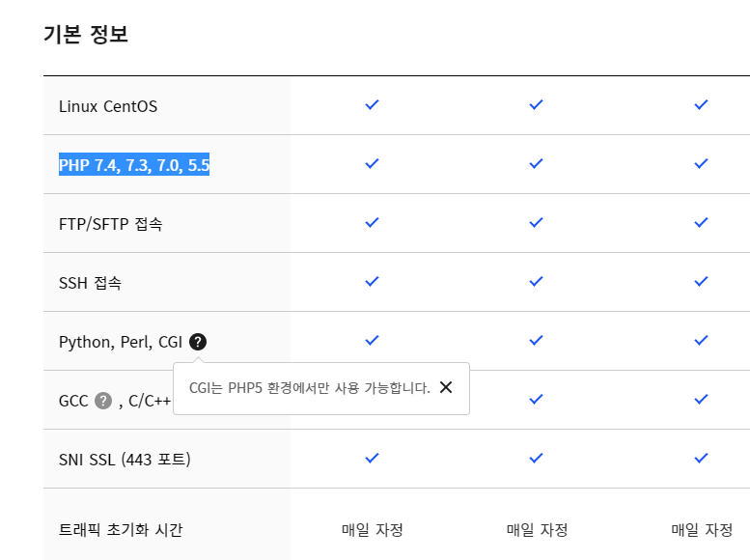Click the highlighted PHP 7.4, 7.3, 7.0, 5.5 text
This screenshot has height=560, width=750.
[134, 165]
